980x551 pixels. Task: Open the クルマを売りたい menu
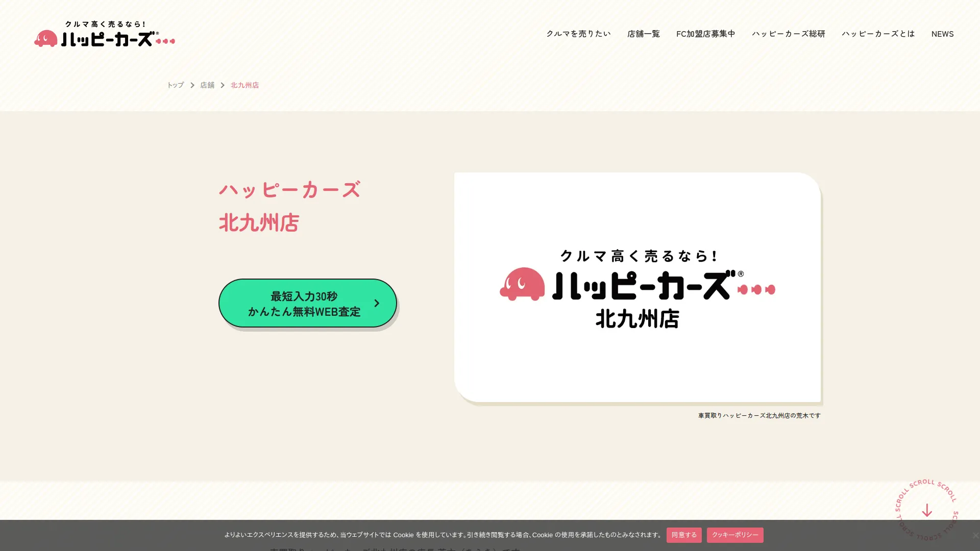[578, 34]
